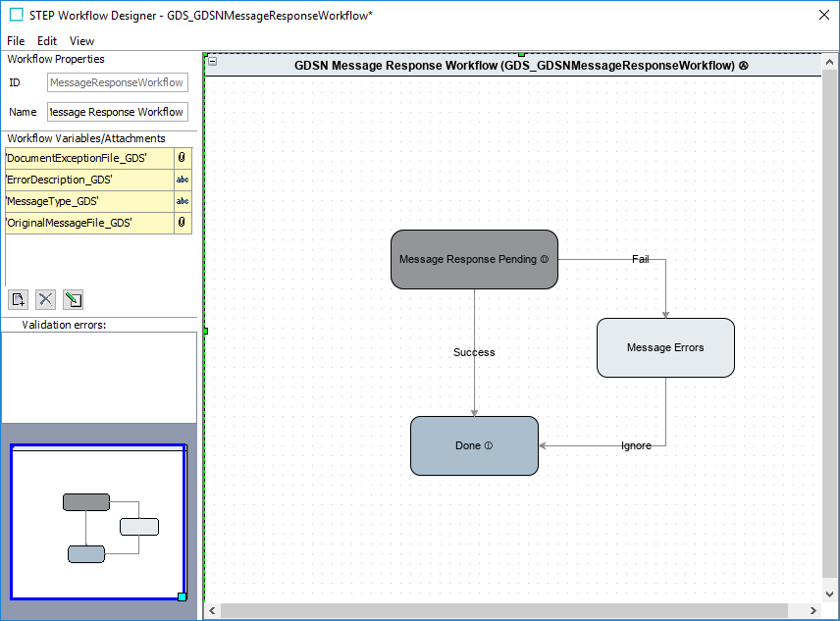Viewport: 840px width, 621px height.
Task: Click attachment icon beside OriginalMessageFile_GDS
Action: click(x=183, y=223)
